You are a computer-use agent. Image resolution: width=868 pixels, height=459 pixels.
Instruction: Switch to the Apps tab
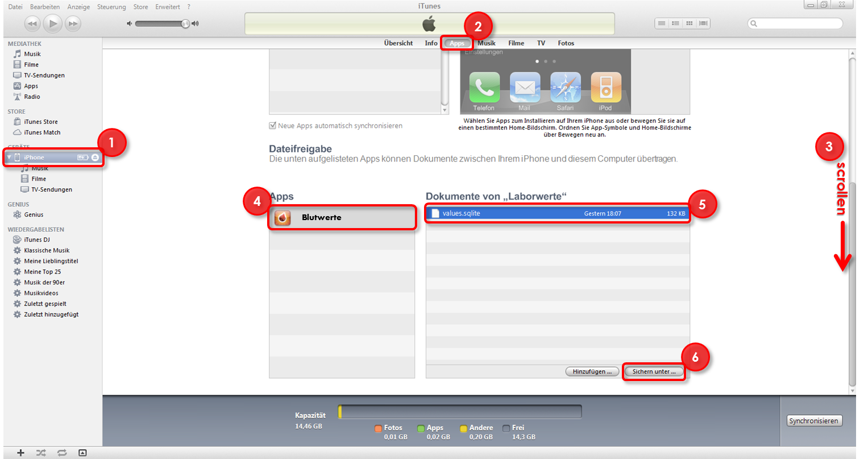pyautogui.click(x=457, y=43)
